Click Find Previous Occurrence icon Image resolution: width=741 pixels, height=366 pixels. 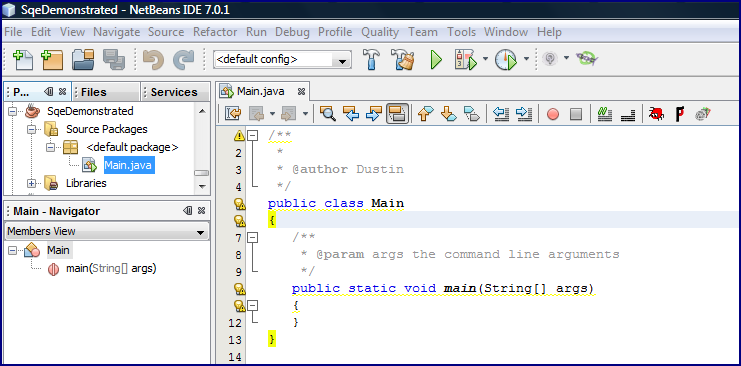click(x=351, y=113)
